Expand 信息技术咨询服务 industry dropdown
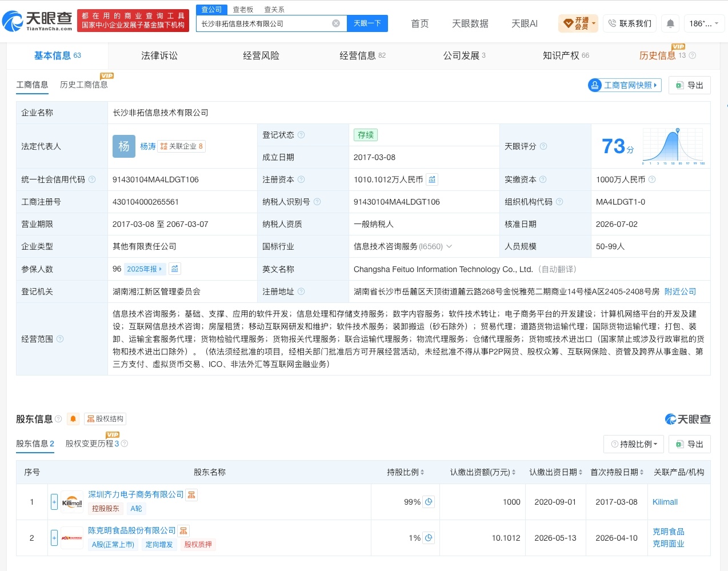728x571 pixels. click(x=449, y=246)
